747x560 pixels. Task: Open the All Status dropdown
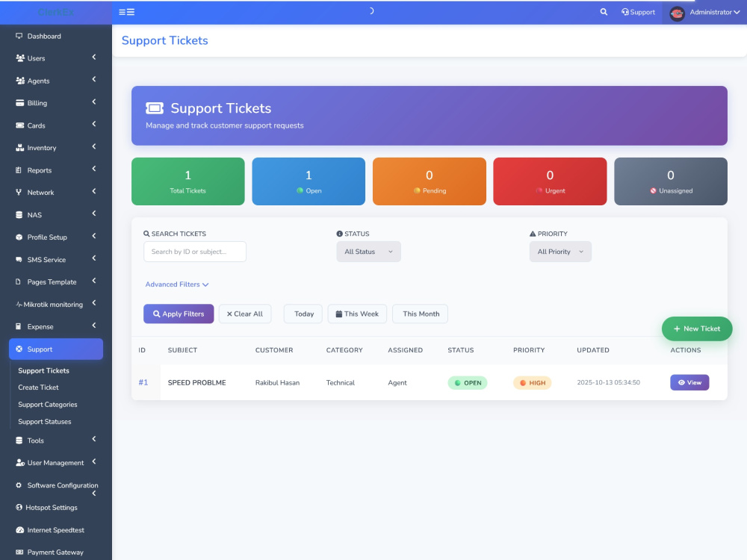tap(368, 252)
